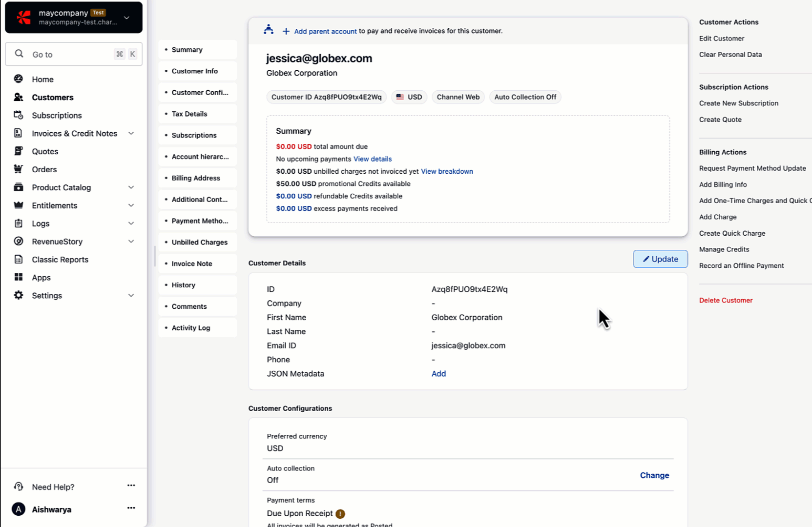Jump to Invoice Note section

[197, 264]
